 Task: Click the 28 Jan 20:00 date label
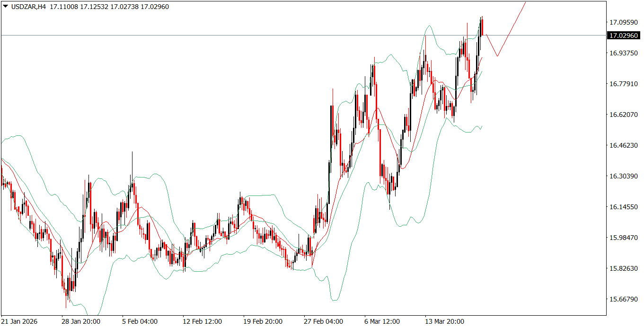click(80, 320)
